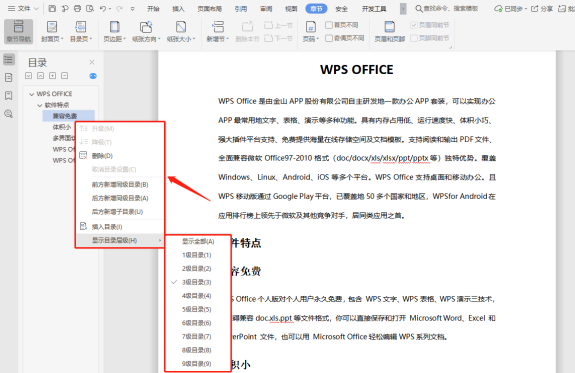This screenshot has height=373, width=575.
Task: Select the outline list icon in left sidebar
Action: click(x=9, y=60)
